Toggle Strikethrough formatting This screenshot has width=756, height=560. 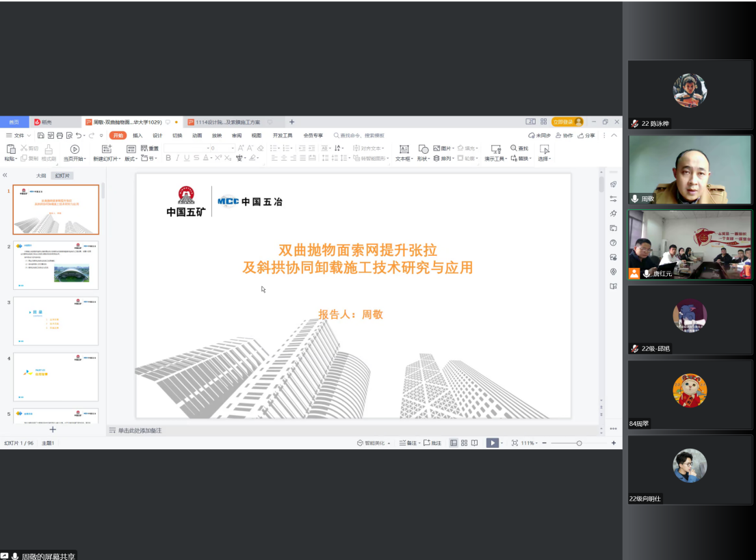(196, 158)
